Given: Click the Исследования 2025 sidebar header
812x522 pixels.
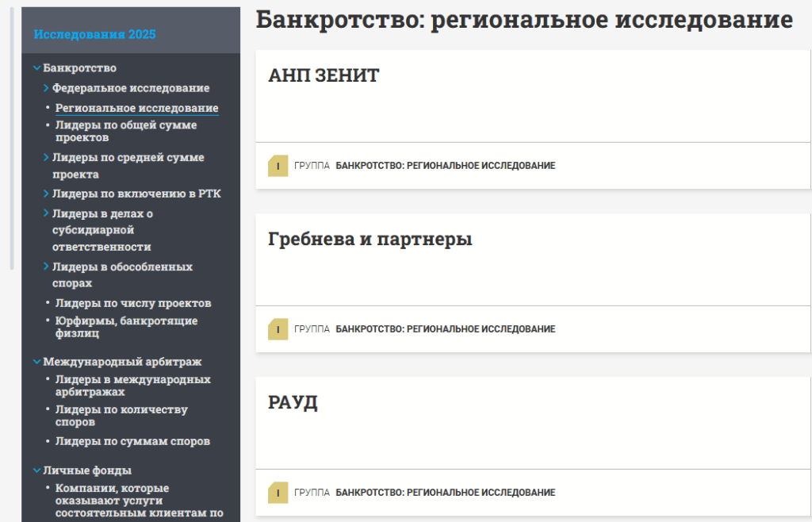Looking at the screenshot, I should [94, 34].
